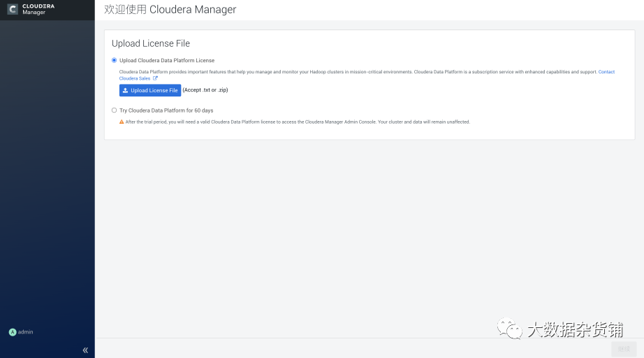This screenshot has width=644, height=358.
Task: Collapse the left sidebar with the double chevron
Action: tap(85, 350)
